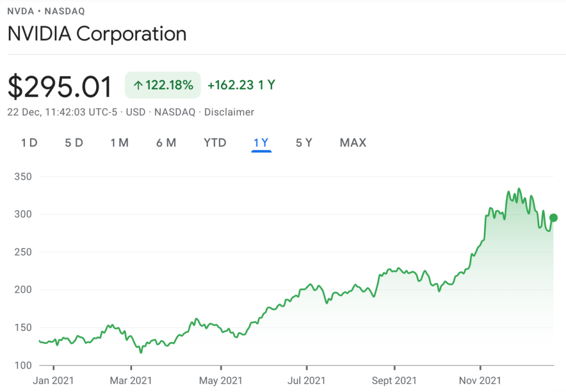
Task: Choose the 6 M time range
Action: (x=166, y=143)
